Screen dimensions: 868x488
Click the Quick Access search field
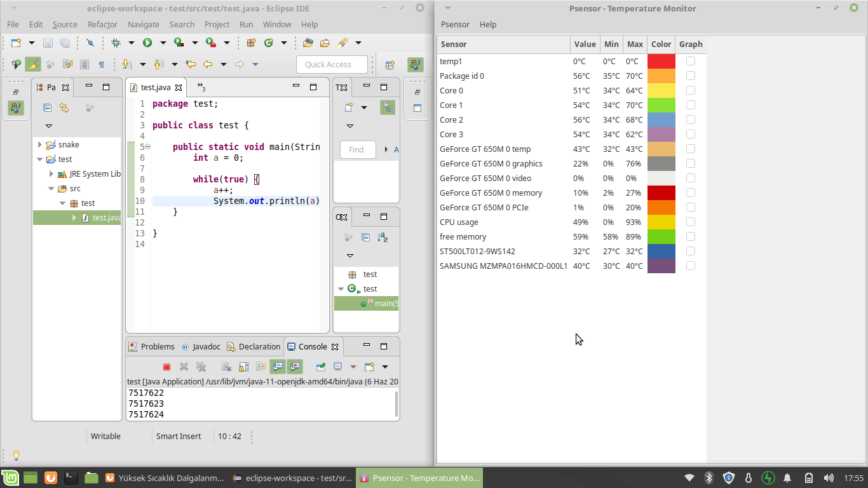(332, 64)
